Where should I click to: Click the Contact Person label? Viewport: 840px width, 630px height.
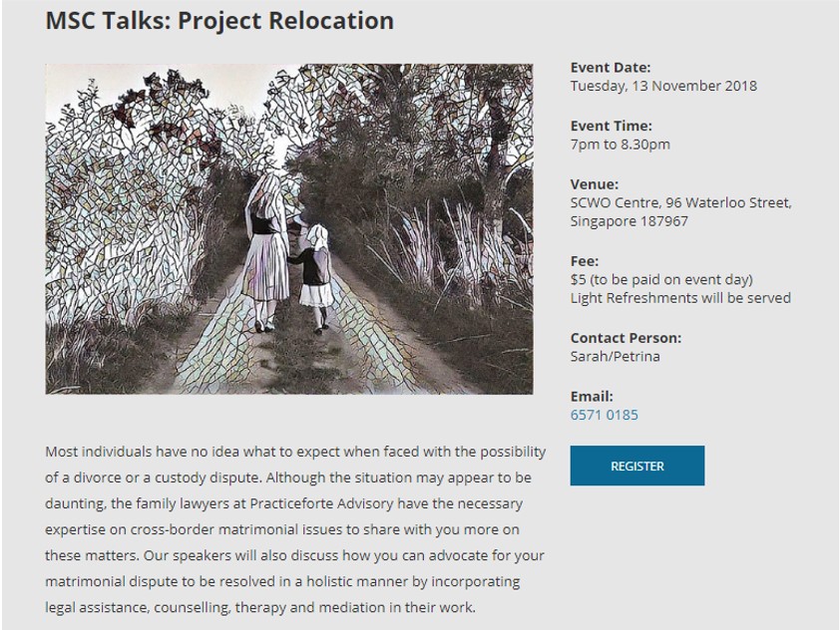tap(626, 338)
